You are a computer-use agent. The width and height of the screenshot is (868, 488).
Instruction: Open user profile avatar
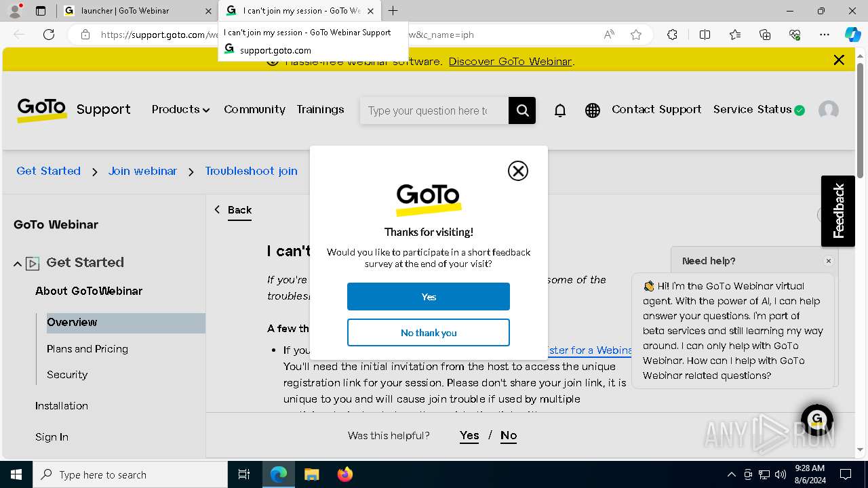(x=829, y=110)
